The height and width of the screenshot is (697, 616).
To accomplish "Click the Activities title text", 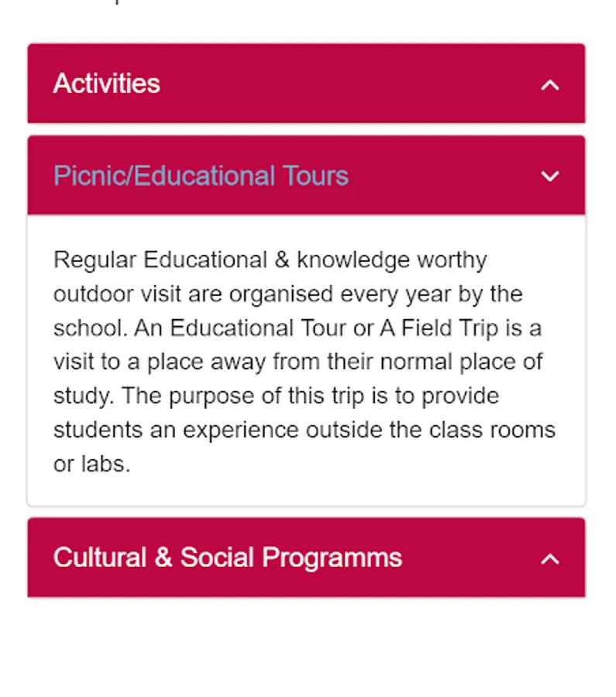I will [107, 84].
